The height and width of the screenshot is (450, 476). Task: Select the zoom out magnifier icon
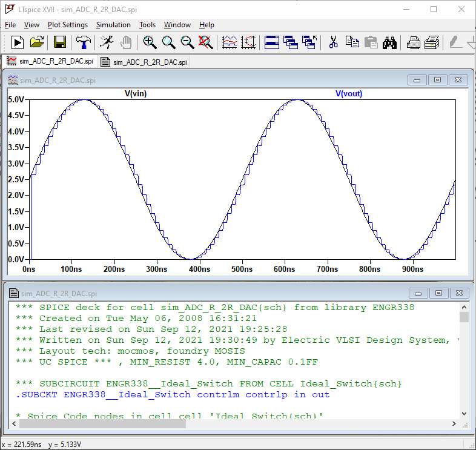[x=187, y=42]
